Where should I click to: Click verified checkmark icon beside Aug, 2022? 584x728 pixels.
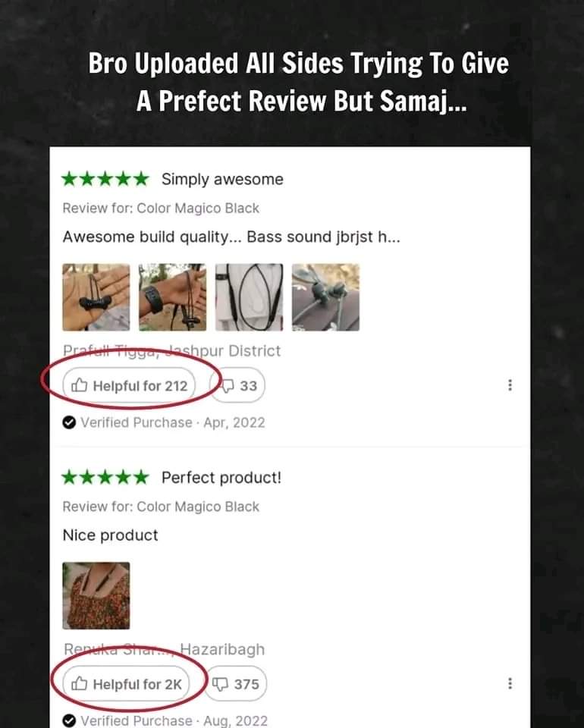pyautogui.click(x=69, y=720)
